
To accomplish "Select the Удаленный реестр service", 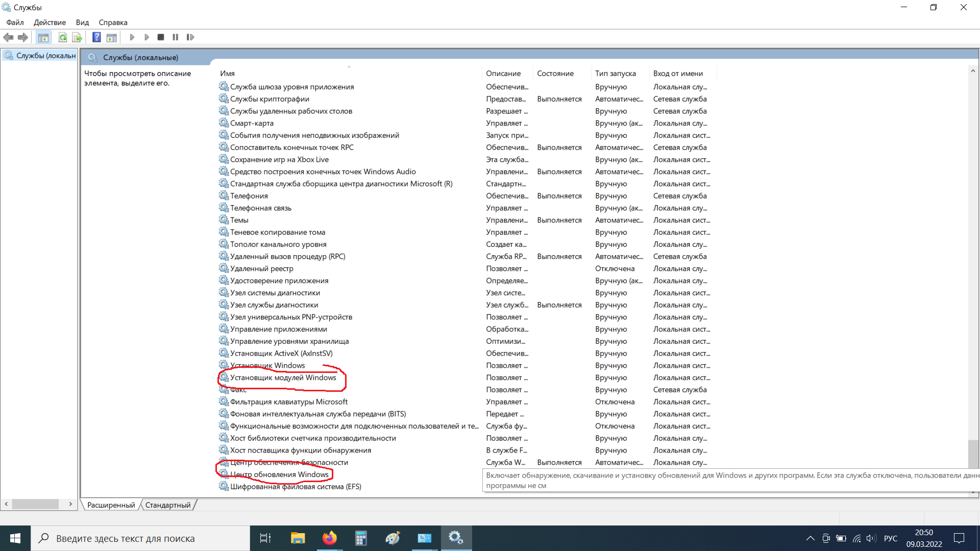I will point(261,268).
